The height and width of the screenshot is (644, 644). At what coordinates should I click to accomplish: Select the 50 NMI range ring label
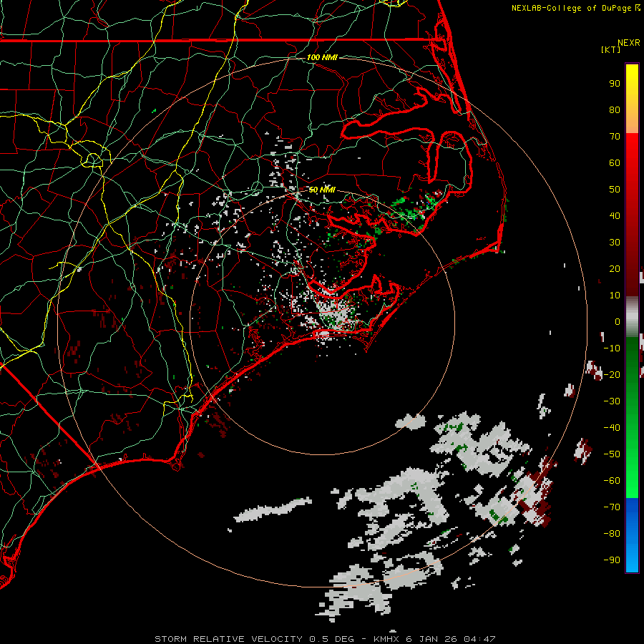322,190
